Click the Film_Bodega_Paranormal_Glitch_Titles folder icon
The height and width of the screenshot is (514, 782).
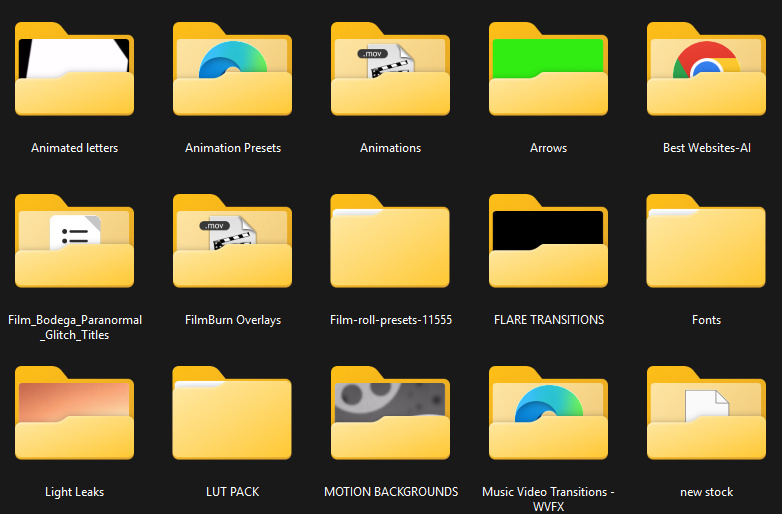click(x=74, y=241)
